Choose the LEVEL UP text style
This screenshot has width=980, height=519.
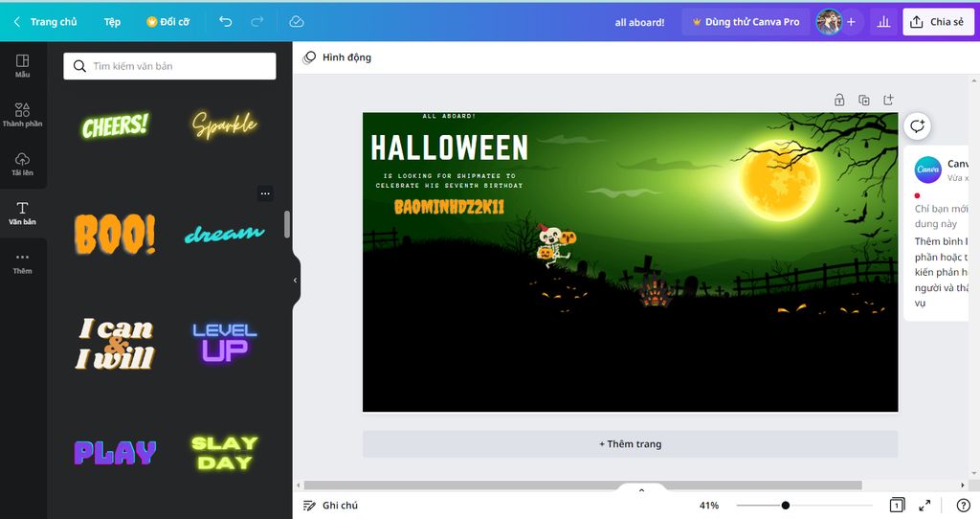tap(224, 342)
